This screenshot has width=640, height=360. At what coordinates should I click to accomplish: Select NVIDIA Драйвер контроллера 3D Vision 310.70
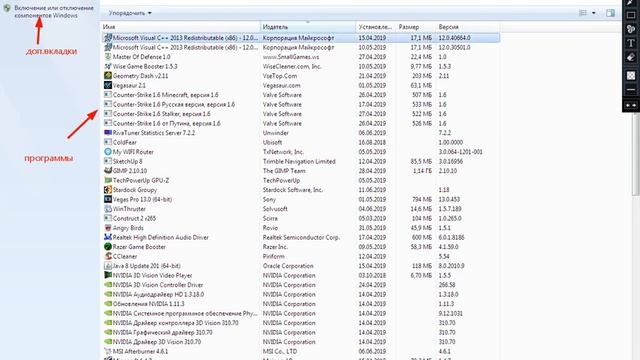coord(300,323)
